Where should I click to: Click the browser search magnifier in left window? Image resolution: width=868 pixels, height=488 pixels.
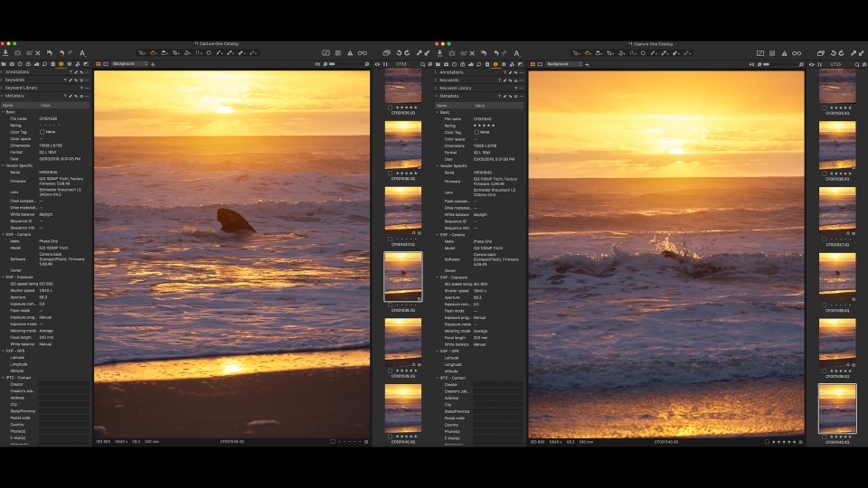(x=423, y=64)
